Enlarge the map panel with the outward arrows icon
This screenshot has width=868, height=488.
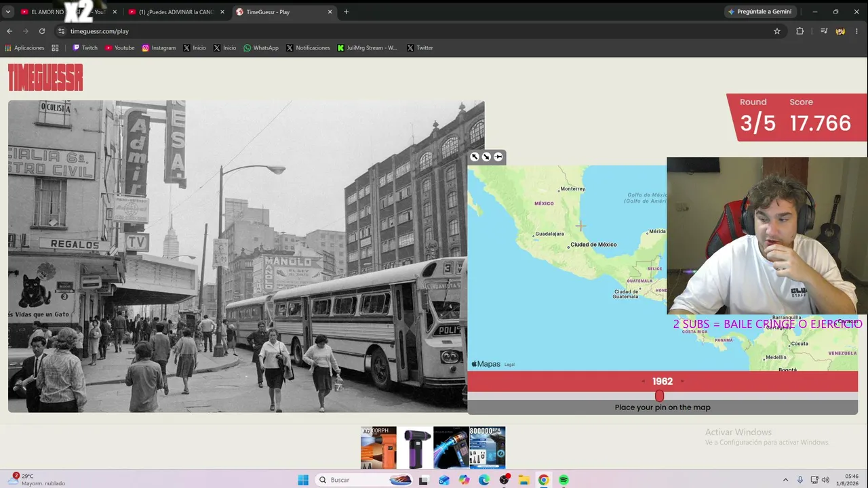pos(475,157)
